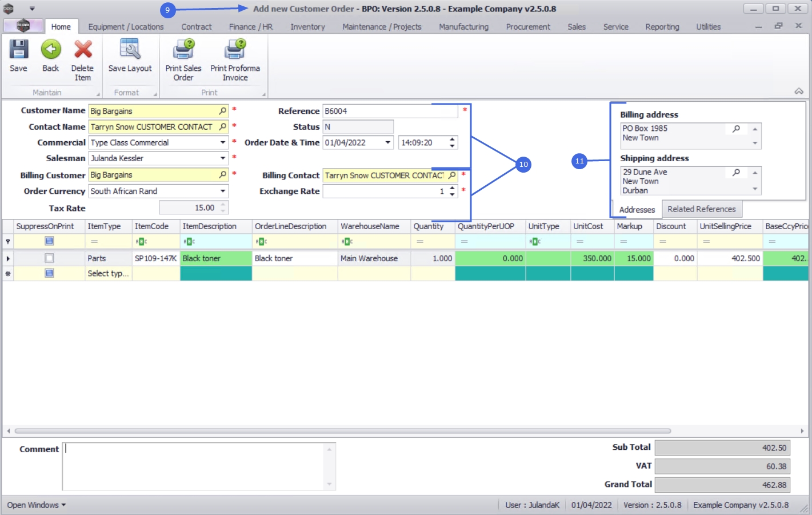This screenshot has height=515, width=812.
Task: Expand the Order Currency dropdown
Action: pyautogui.click(x=223, y=191)
